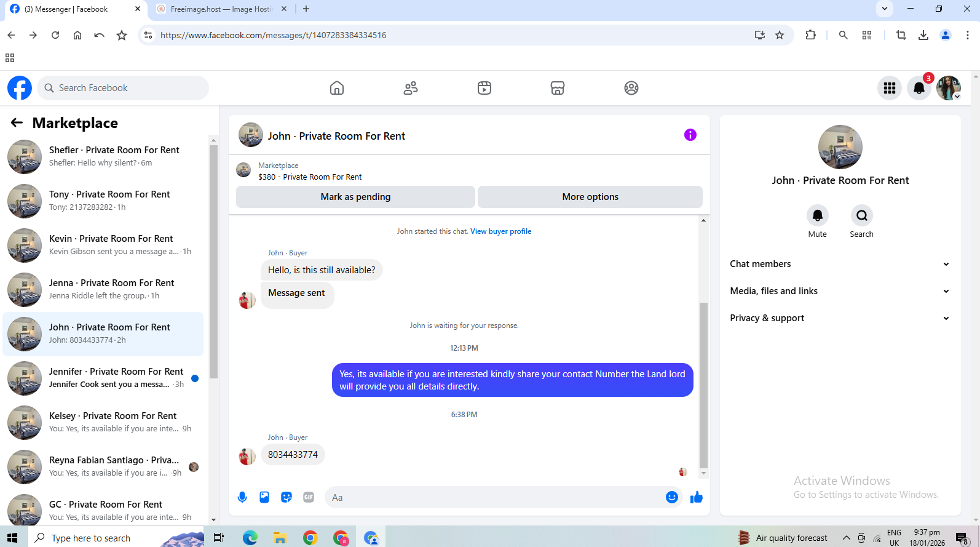Screen dimensions: 980x547
Task: Open conversation information purple icon
Action: pyautogui.click(x=690, y=135)
